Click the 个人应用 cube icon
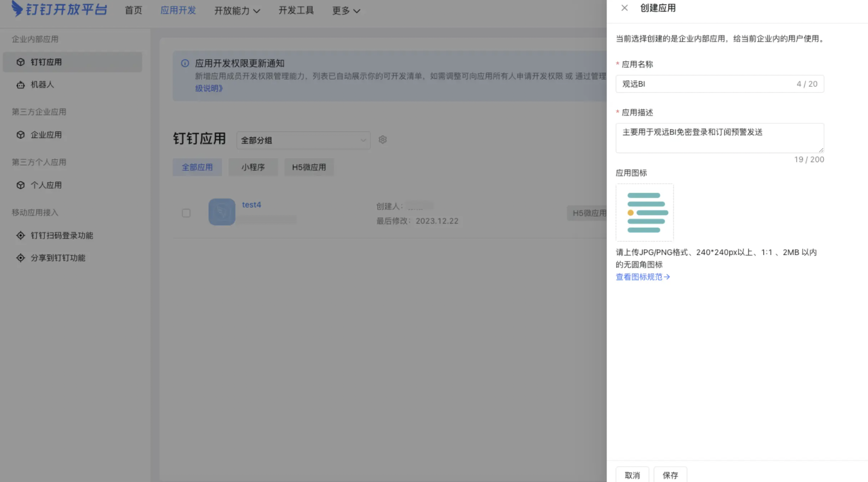 pyautogui.click(x=20, y=185)
